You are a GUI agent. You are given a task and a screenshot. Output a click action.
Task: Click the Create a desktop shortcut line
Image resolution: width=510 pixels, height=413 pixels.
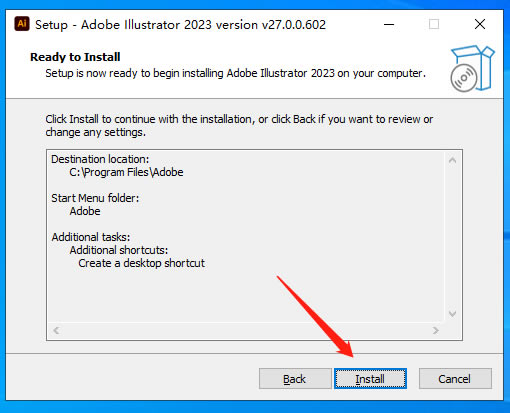coord(142,263)
